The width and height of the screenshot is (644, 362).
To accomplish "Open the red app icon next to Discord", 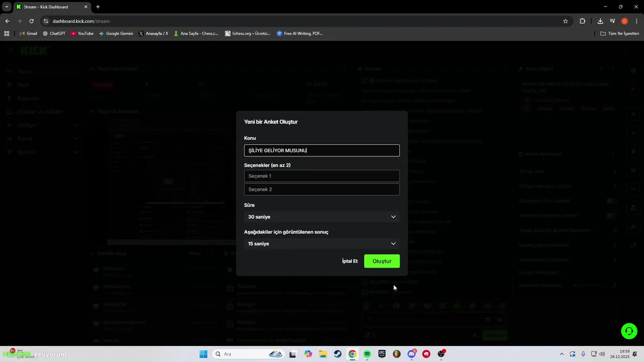I will (427, 354).
